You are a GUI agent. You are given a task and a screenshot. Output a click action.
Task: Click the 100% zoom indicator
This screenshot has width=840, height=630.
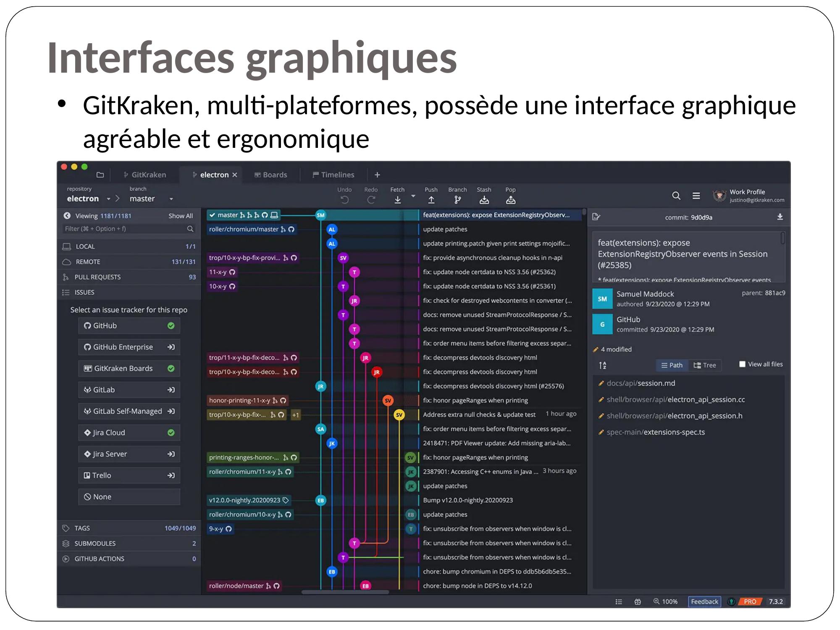click(665, 601)
